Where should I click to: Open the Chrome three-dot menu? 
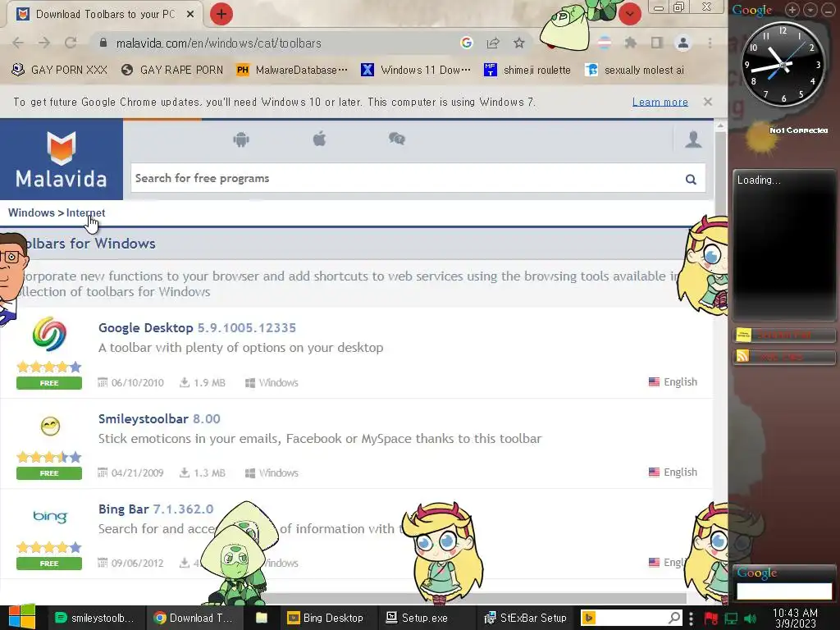click(x=710, y=43)
